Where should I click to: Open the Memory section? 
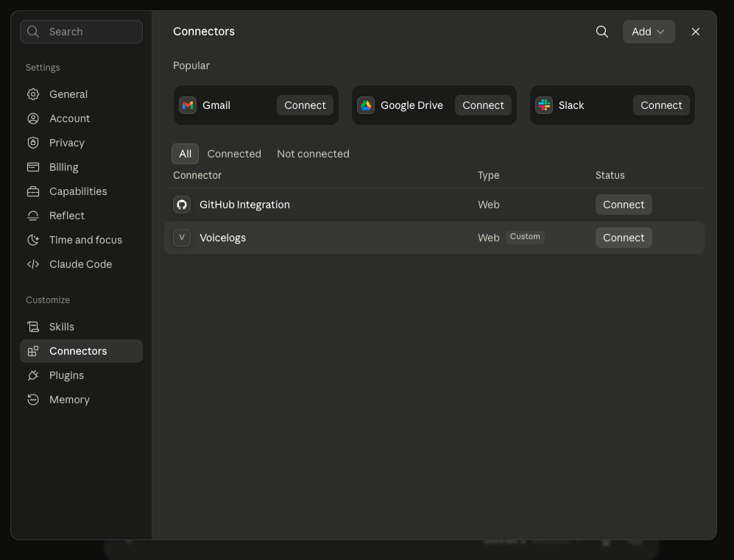82,400
